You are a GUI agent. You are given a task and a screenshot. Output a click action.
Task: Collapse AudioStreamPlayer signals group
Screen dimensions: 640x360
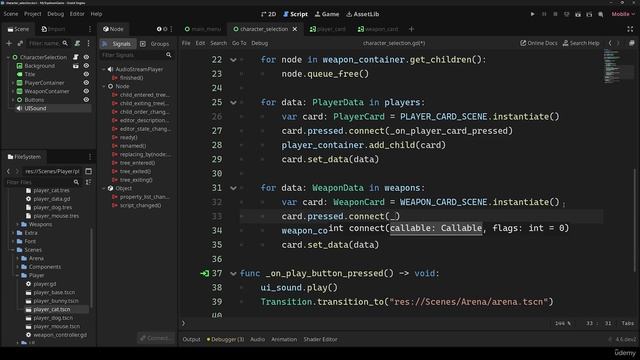pyautogui.click(x=104, y=69)
